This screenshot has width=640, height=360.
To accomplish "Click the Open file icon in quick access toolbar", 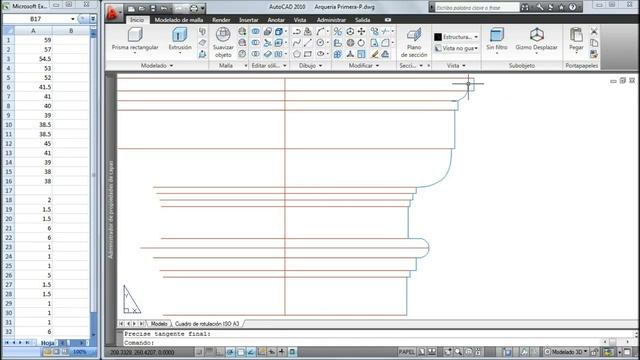I will point(142,8).
